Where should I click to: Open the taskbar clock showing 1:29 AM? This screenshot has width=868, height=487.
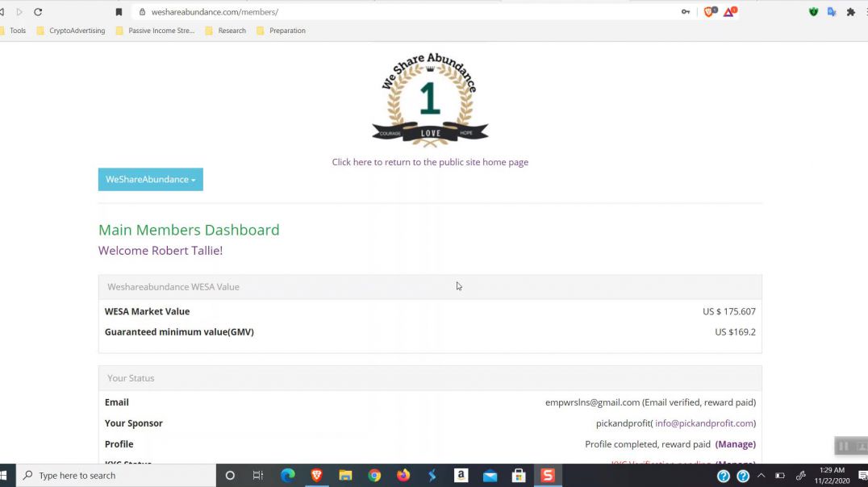pos(832,476)
